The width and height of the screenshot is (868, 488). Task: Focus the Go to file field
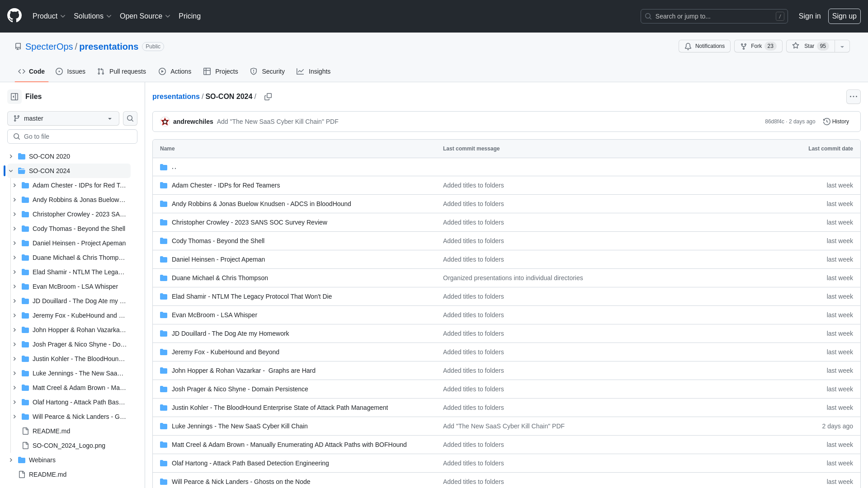coord(72,136)
